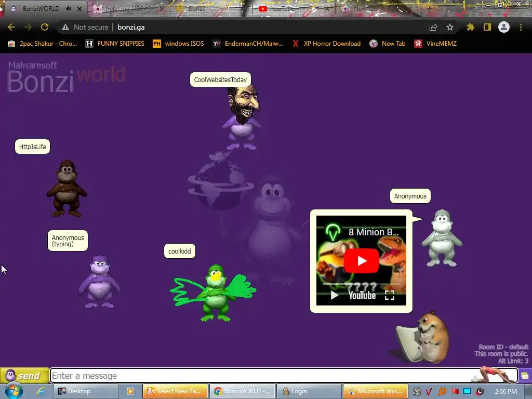Select the BonziWORLD browser tab

pyautogui.click(x=41, y=8)
